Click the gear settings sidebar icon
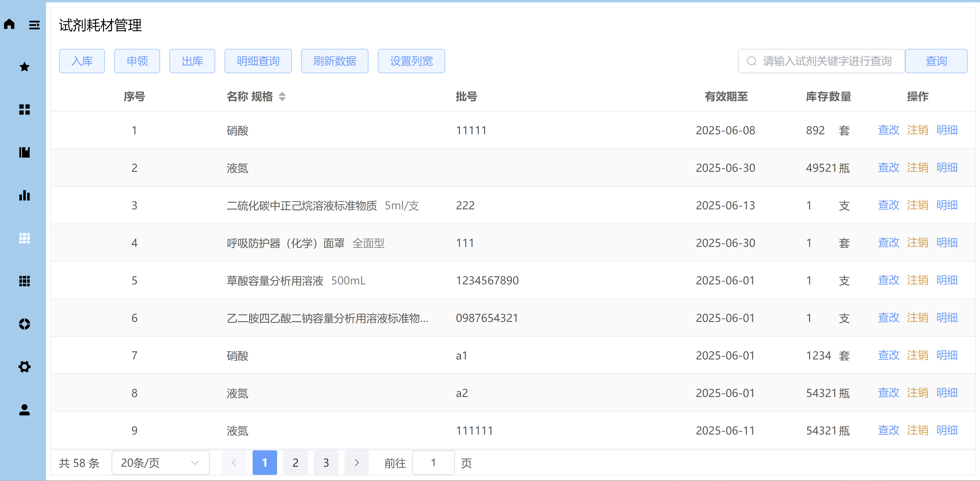The image size is (980, 481). tap(24, 367)
